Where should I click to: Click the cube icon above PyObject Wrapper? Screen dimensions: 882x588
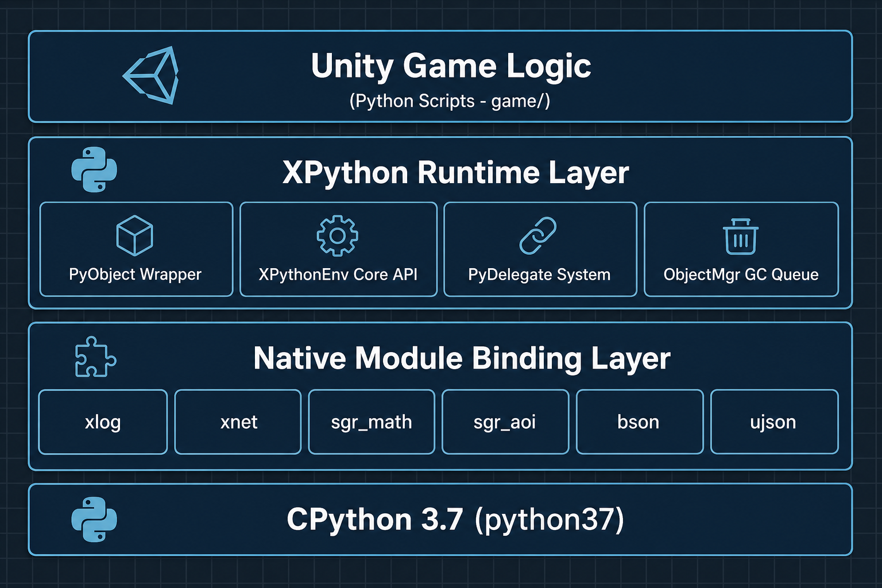click(134, 235)
